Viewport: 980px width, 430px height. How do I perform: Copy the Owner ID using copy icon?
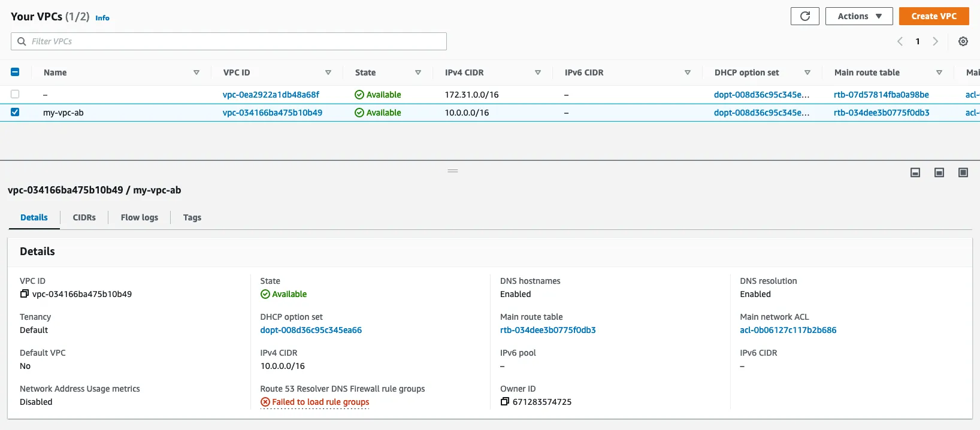[x=505, y=402]
